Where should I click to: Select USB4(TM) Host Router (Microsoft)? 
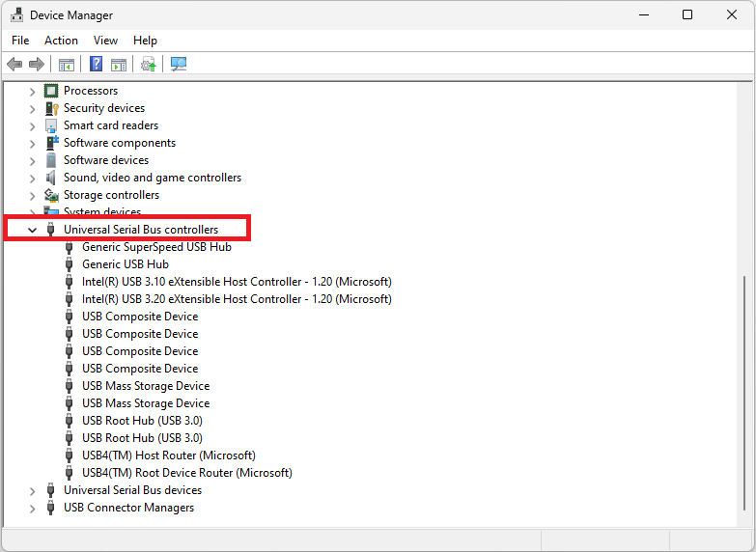pyautogui.click(x=169, y=455)
